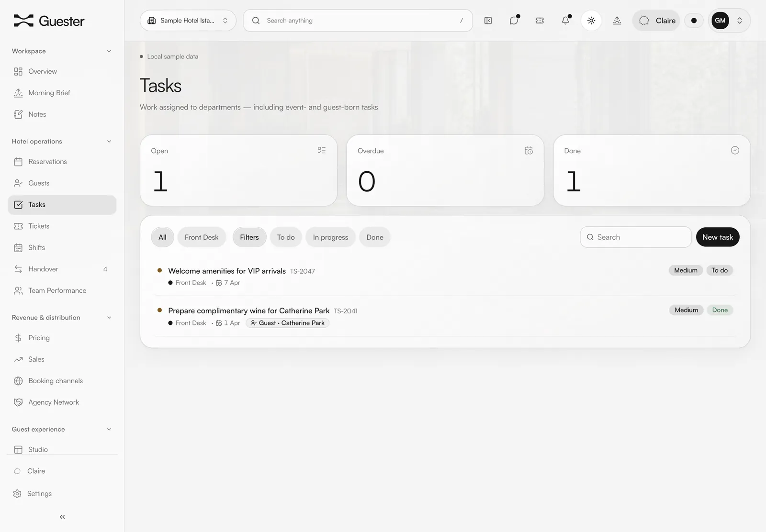The image size is (766, 532).
Task: Click the Done card checkmark icon
Action: 735,150
